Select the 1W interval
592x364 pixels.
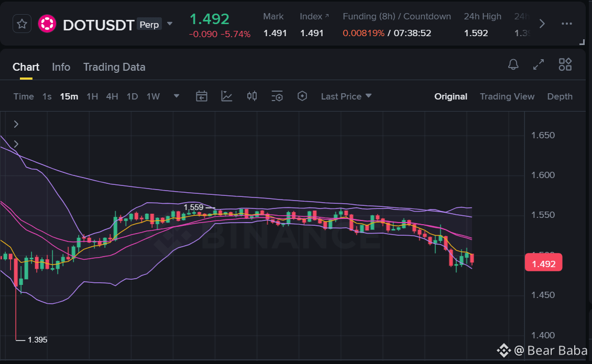tap(153, 97)
